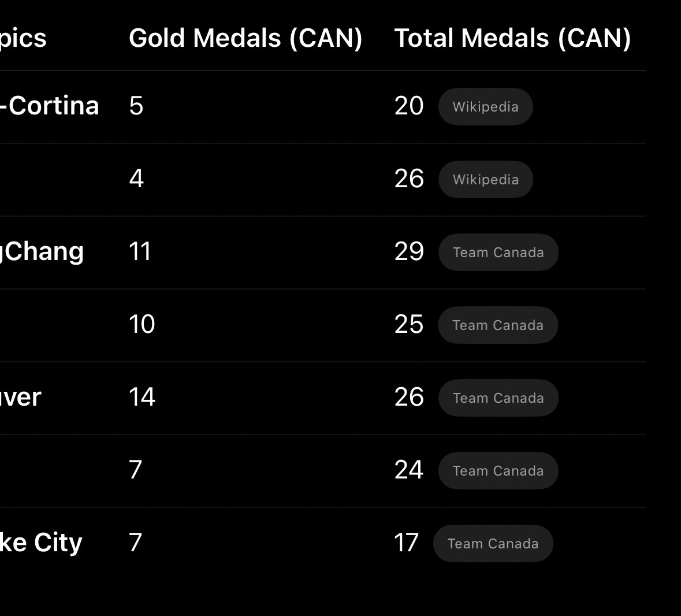The width and height of the screenshot is (681, 616).
Task: Open Team Canada source beside total 29
Action: click(x=498, y=253)
